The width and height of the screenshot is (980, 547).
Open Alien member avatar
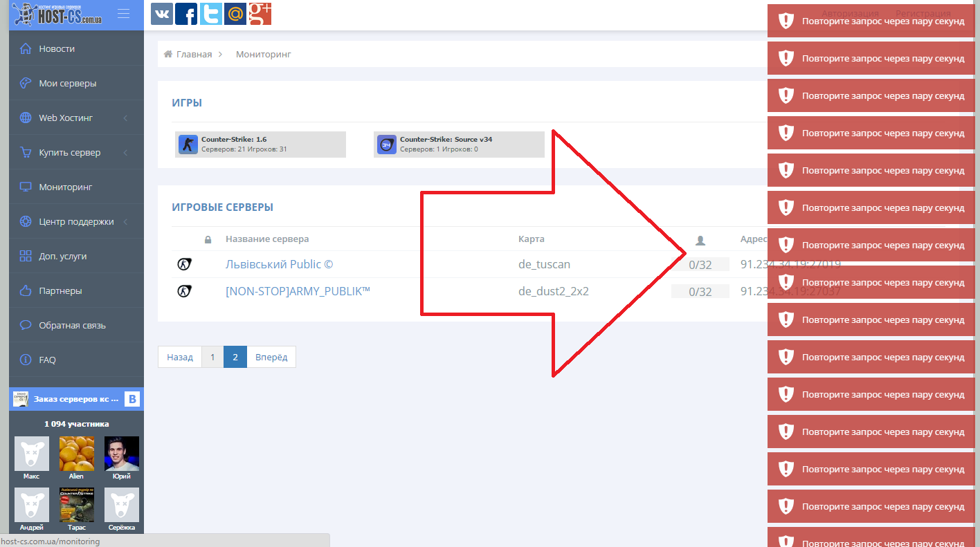point(77,454)
